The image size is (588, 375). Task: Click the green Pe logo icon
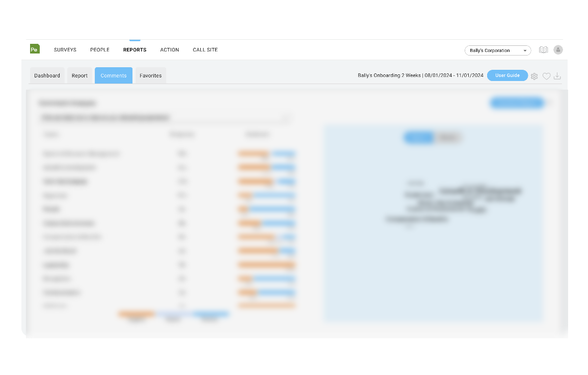[35, 49]
